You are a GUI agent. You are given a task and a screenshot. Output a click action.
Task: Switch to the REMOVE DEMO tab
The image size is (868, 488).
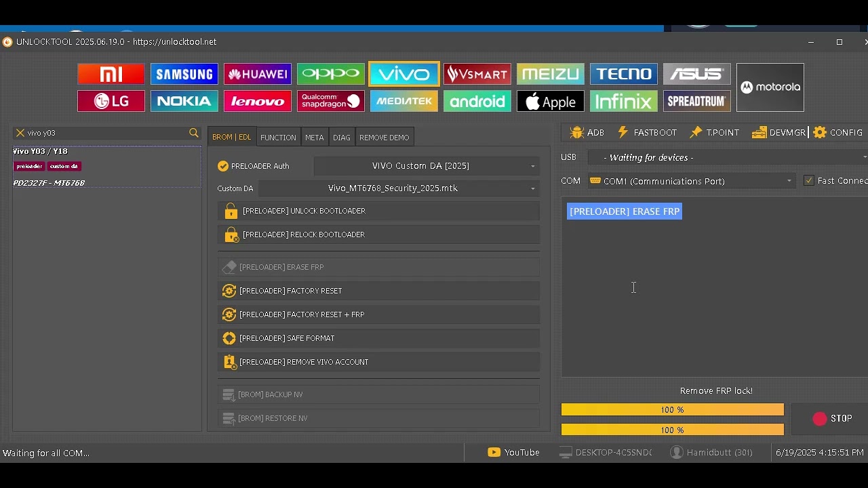(x=384, y=137)
